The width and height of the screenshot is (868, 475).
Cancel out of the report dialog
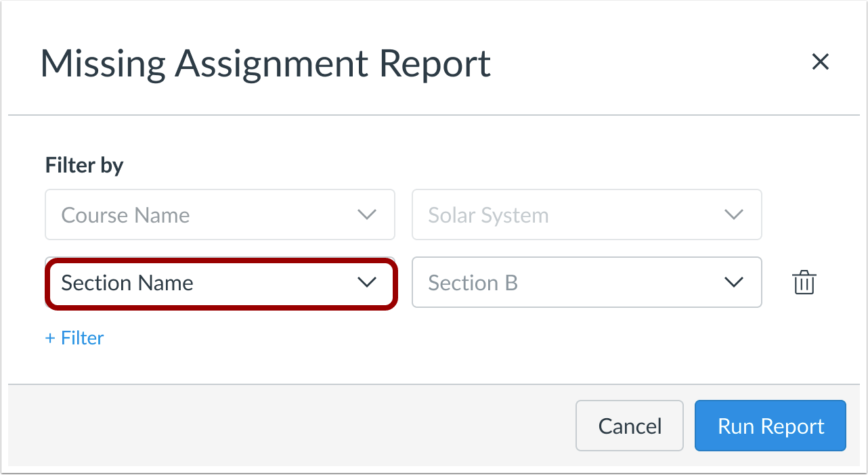click(629, 426)
